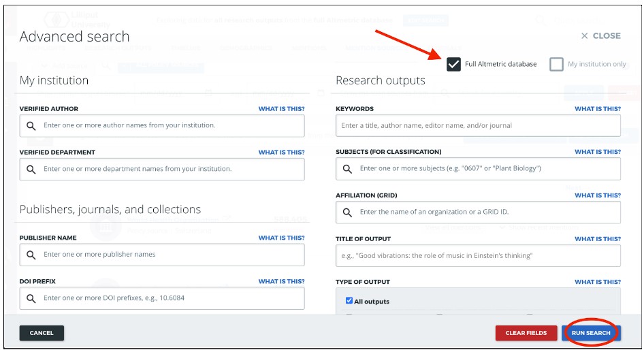Image resolution: width=644 pixels, height=350 pixels.
Task: Open 'What is this?' for Publisher Name
Action: [x=281, y=238]
